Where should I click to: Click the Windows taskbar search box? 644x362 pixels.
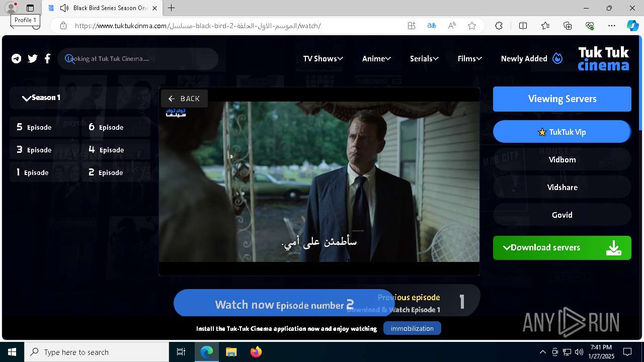[x=97, y=352]
